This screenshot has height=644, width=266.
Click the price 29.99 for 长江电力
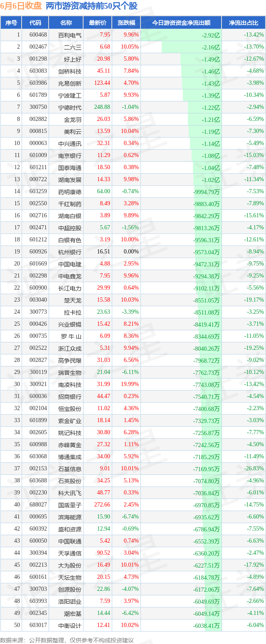[103, 288]
